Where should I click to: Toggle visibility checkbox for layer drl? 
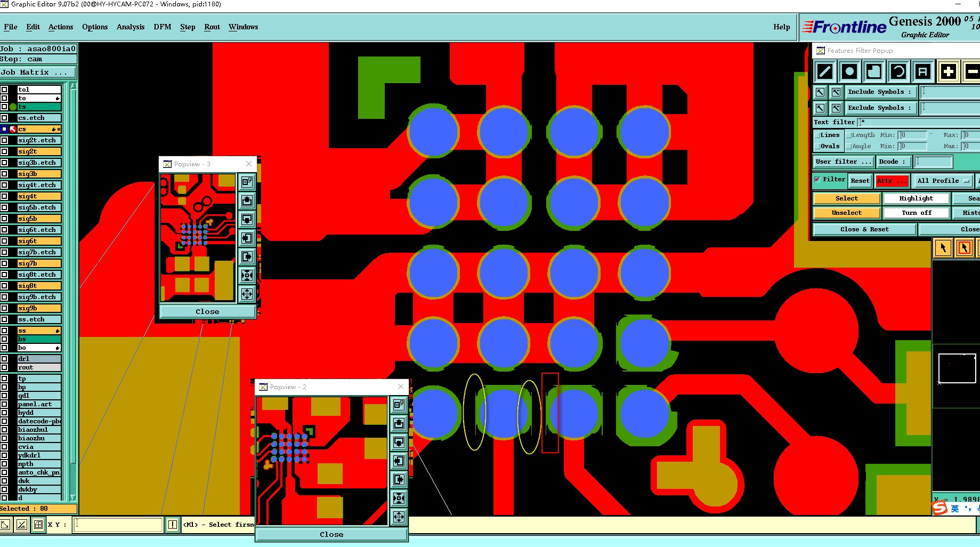pos(4,359)
